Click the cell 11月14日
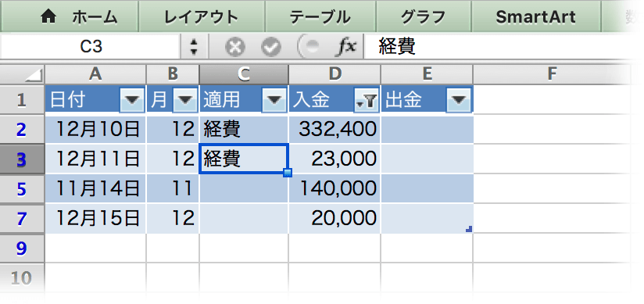644x304 pixels. tap(95, 188)
